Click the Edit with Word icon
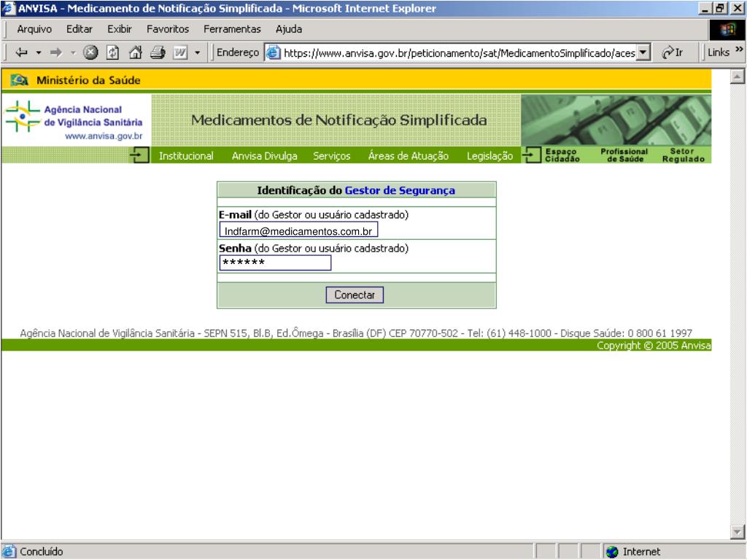Screen dimensions: 747x560 point(180,52)
